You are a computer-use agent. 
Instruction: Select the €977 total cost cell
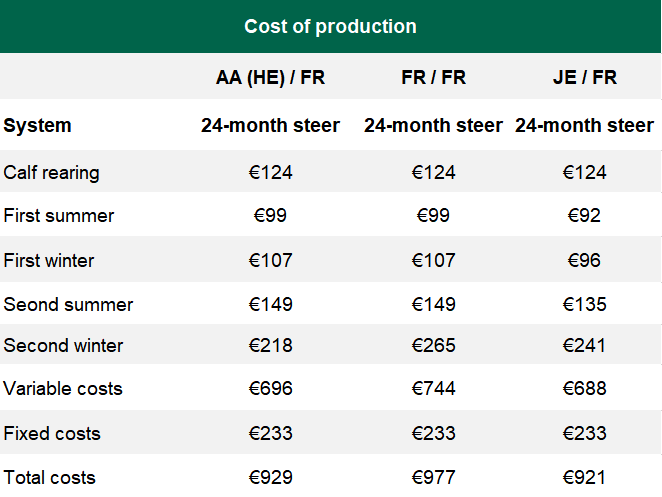coord(433,478)
